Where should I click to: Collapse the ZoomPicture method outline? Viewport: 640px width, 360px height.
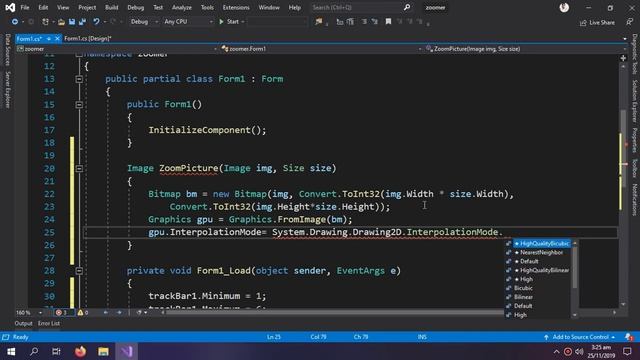(79, 169)
